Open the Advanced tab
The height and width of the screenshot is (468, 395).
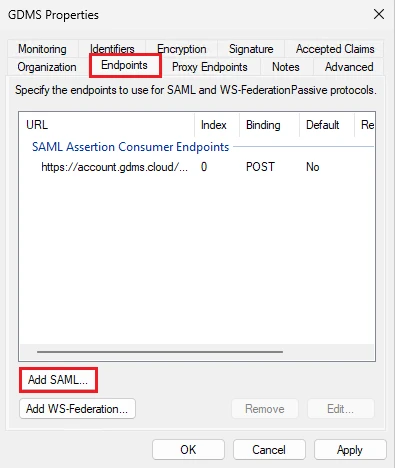tap(349, 67)
